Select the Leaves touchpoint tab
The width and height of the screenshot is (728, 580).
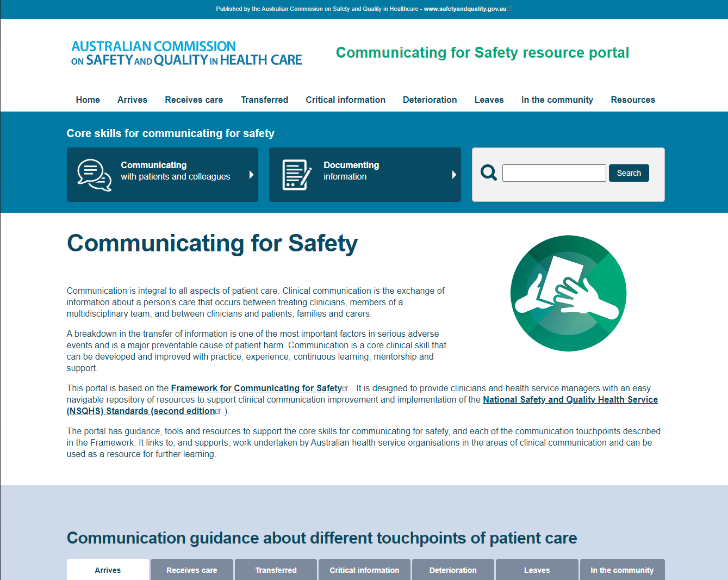click(x=537, y=570)
